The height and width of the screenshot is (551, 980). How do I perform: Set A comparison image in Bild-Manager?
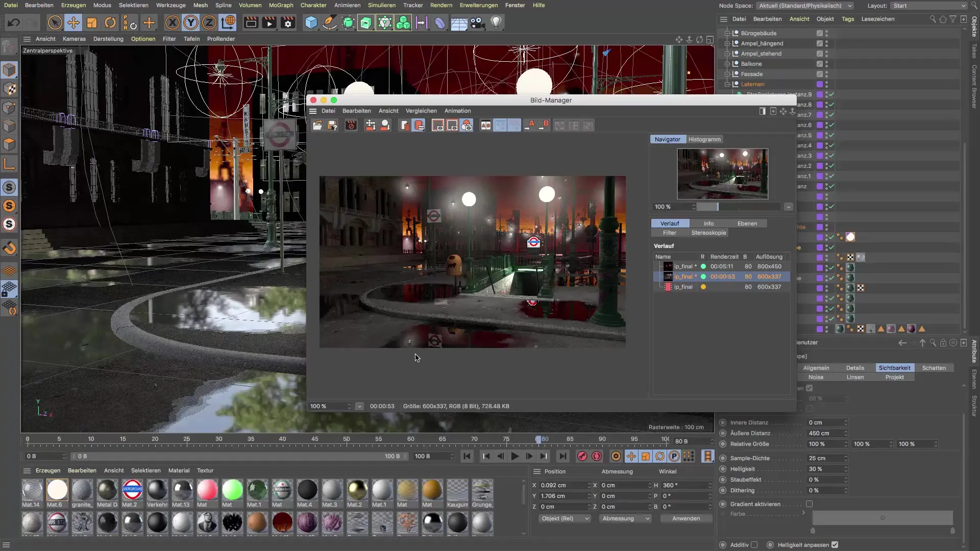coord(530,125)
